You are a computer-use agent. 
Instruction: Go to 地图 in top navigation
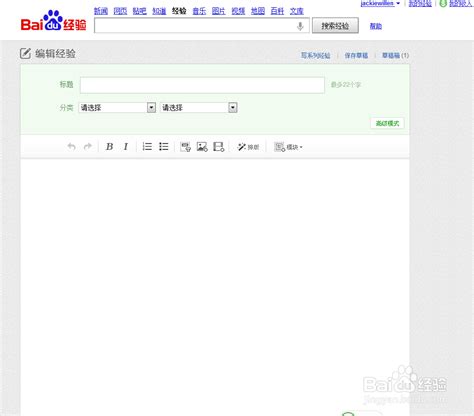tap(258, 11)
